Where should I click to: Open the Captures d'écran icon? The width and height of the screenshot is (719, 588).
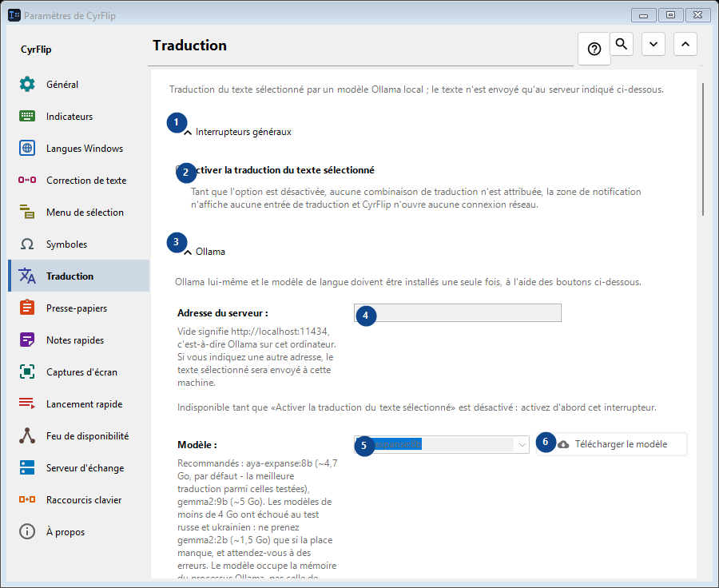(x=27, y=371)
